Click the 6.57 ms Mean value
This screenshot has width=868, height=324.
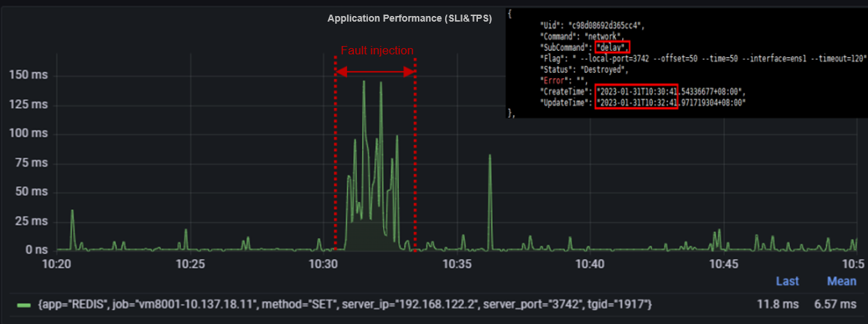835,304
